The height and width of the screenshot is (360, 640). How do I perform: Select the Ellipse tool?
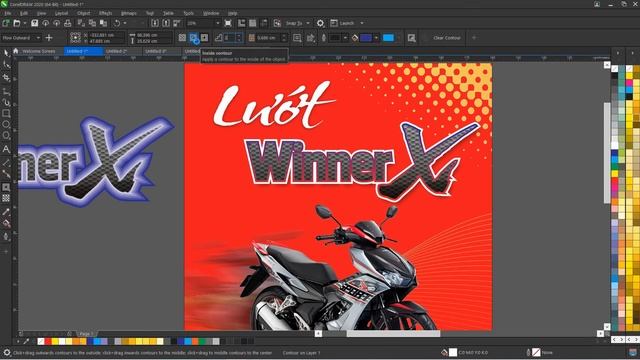pyautogui.click(x=6, y=124)
